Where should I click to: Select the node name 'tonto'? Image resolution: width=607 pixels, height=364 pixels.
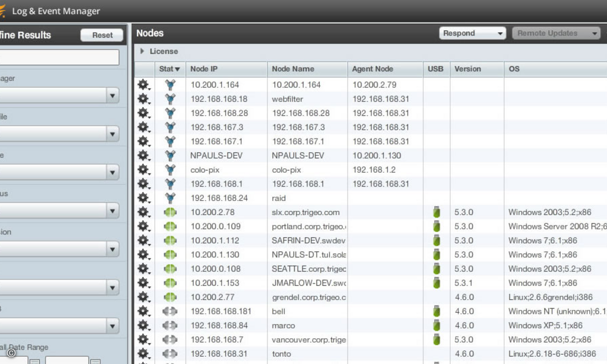(282, 354)
